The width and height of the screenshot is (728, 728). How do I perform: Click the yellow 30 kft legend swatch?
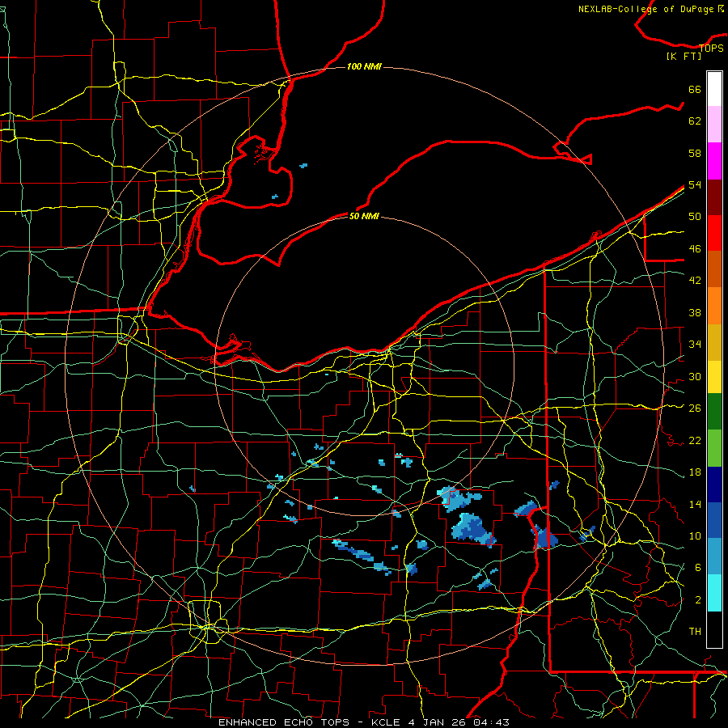pos(714,377)
